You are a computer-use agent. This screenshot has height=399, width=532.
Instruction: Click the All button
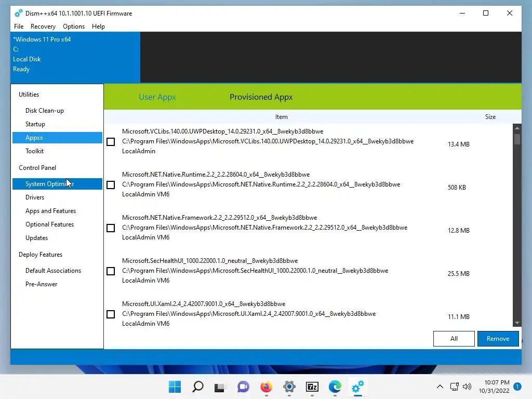pyautogui.click(x=454, y=339)
